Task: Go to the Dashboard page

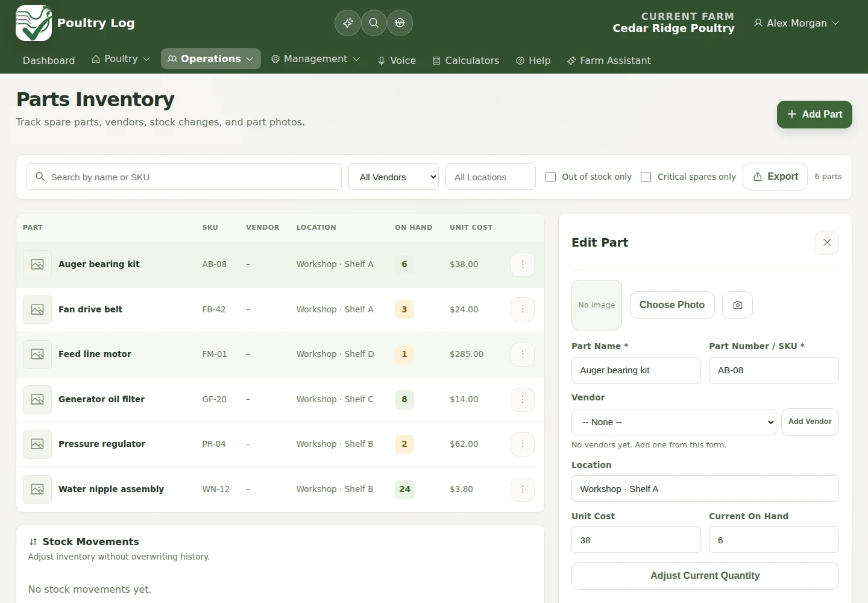Action: (49, 60)
